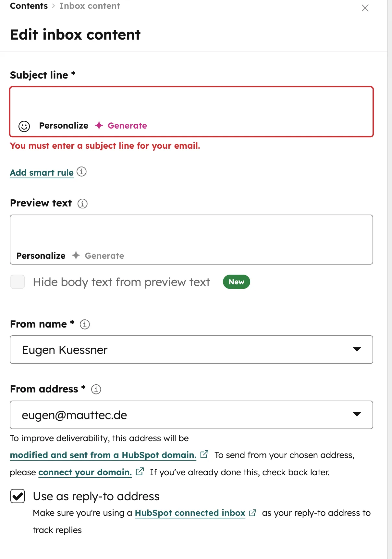
Task: Expand the From address dropdown
Action: (357, 415)
